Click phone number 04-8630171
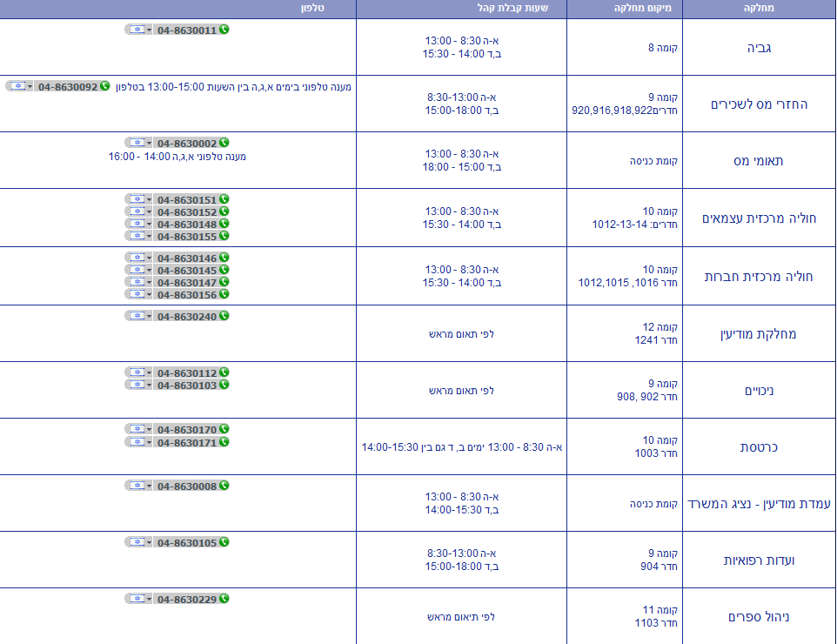This screenshot has height=644, width=837. point(186,442)
